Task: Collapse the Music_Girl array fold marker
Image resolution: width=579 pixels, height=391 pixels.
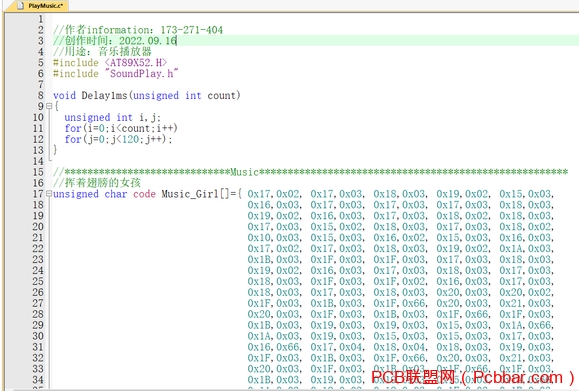Action: (49, 193)
